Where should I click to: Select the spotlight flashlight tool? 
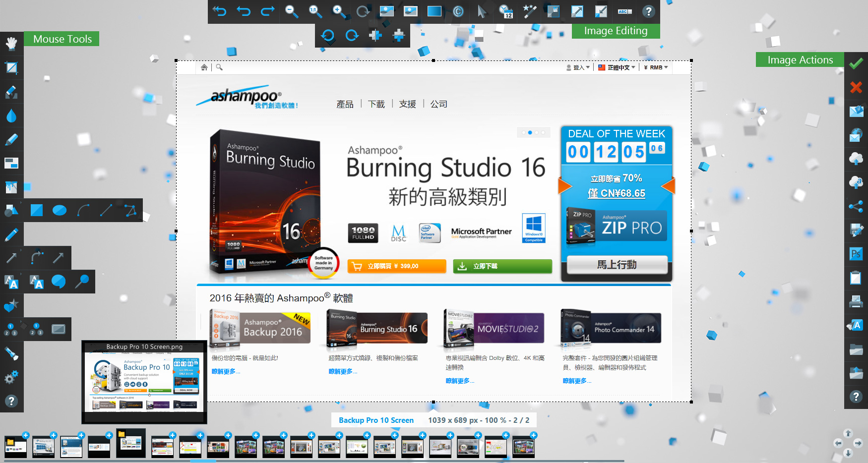[x=11, y=353]
